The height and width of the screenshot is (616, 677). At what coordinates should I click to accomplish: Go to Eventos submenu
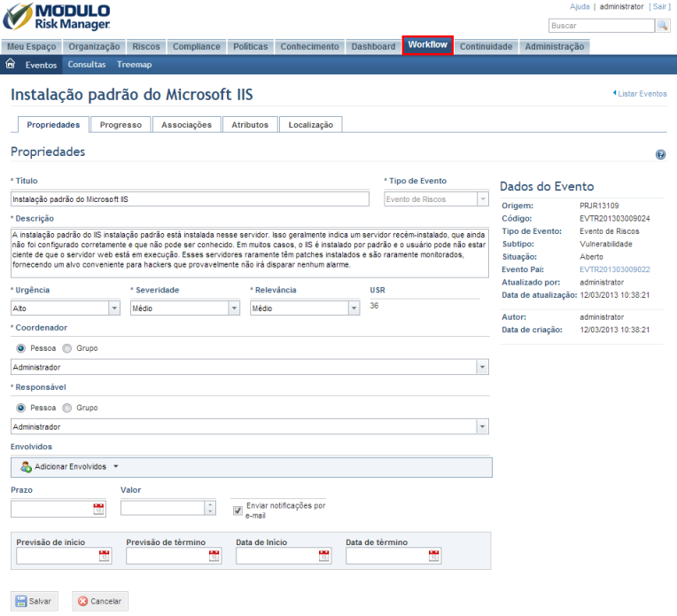point(41,65)
